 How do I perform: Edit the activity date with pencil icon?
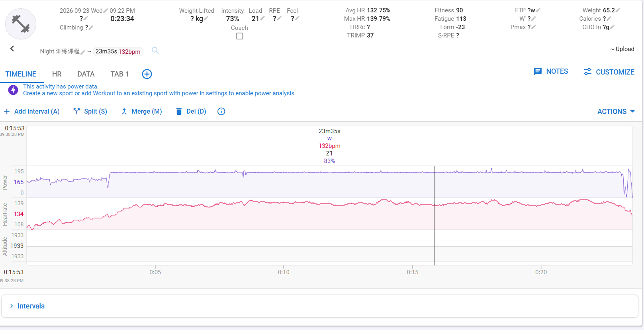coord(106,11)
